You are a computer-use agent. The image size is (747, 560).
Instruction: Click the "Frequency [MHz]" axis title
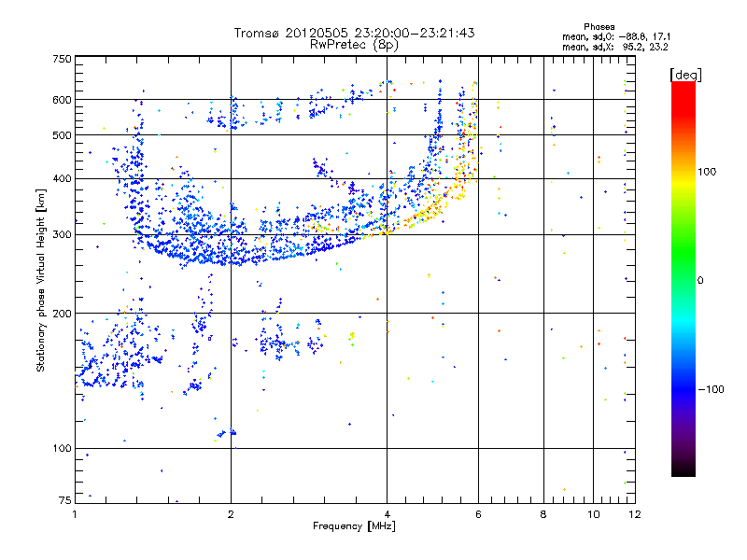(x=354, y=526)
